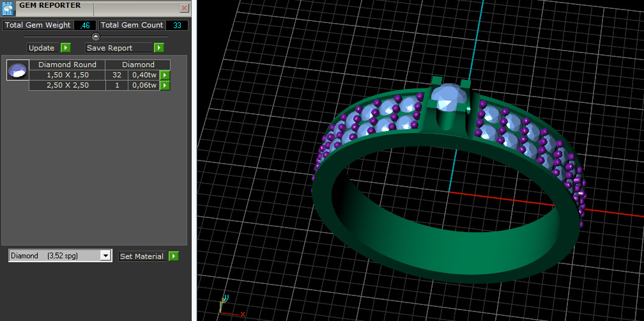Click the Gem Reporter panel icon
The image size is (644, 321).
click(8, 8)
